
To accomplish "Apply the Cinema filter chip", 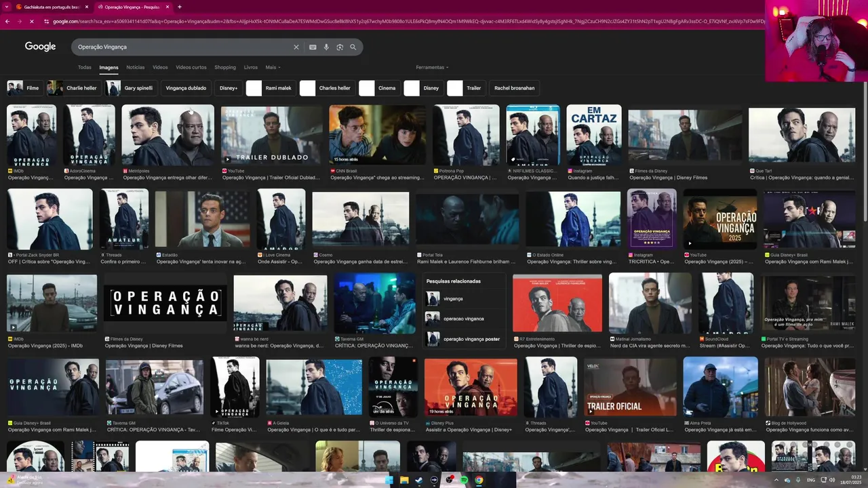I will [x=379, y=88].
